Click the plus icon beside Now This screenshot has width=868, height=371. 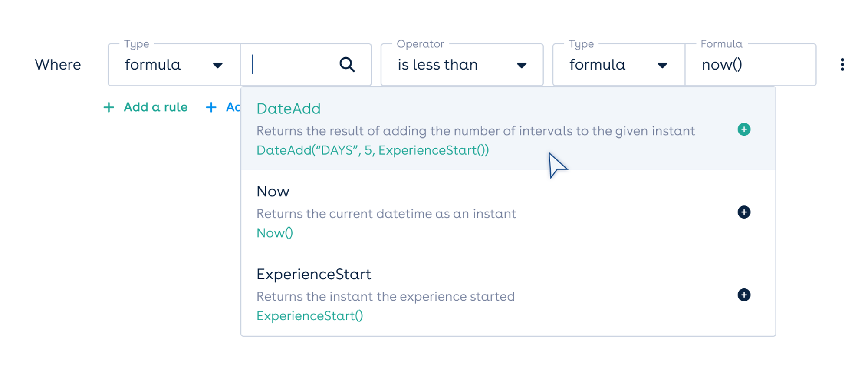(743, 212)
